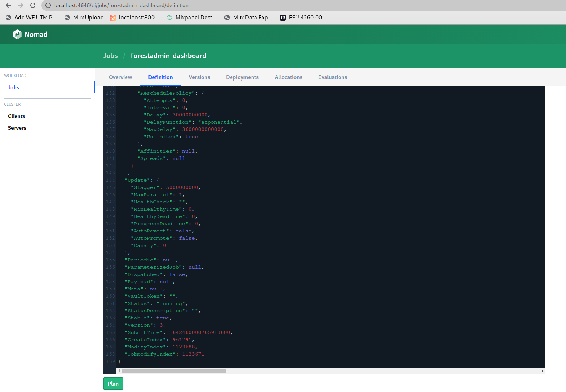Switch to the Overview tab
The width and height of the screenshot is (566, 392).
(x=120, y=77)
